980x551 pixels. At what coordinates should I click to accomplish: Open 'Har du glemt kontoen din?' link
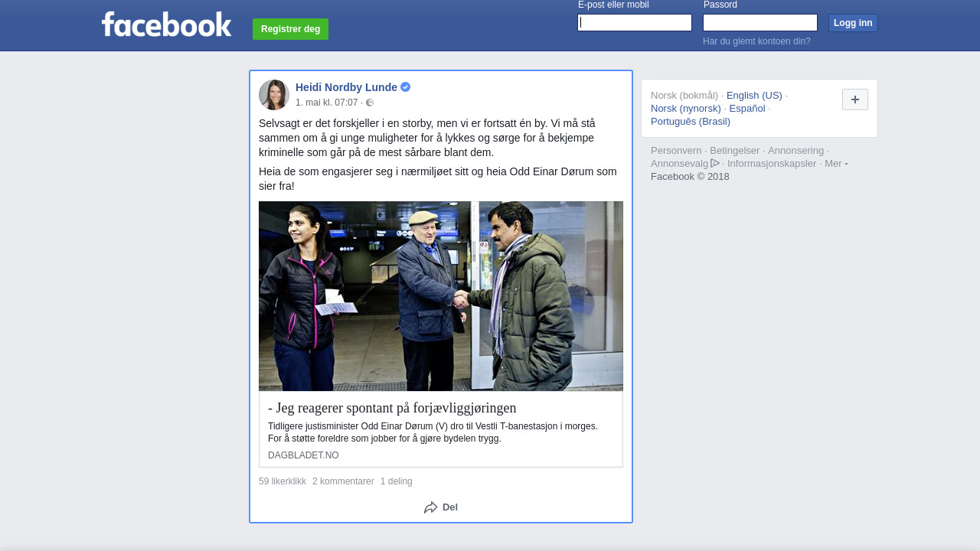coord(756,41)
